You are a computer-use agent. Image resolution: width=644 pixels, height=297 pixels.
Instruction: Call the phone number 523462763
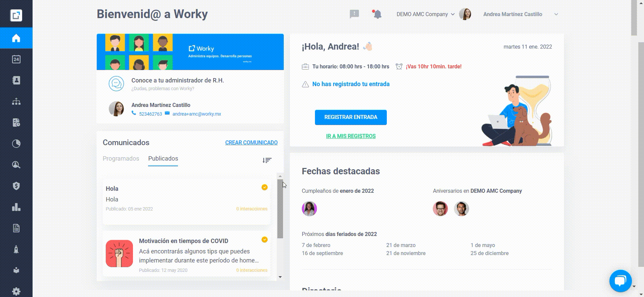pos(150,114)
